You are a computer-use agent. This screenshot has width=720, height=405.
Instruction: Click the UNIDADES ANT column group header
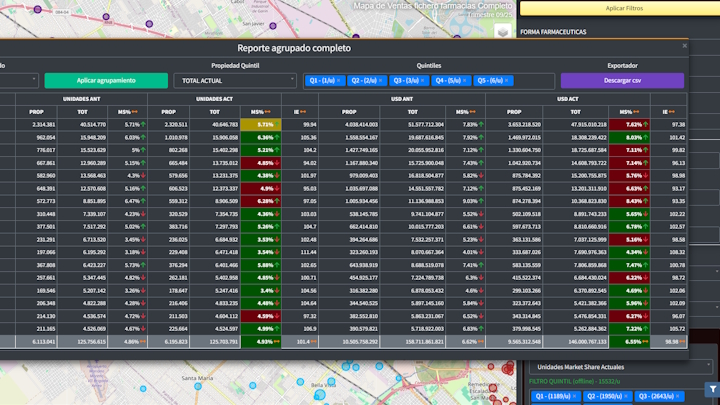82,99
